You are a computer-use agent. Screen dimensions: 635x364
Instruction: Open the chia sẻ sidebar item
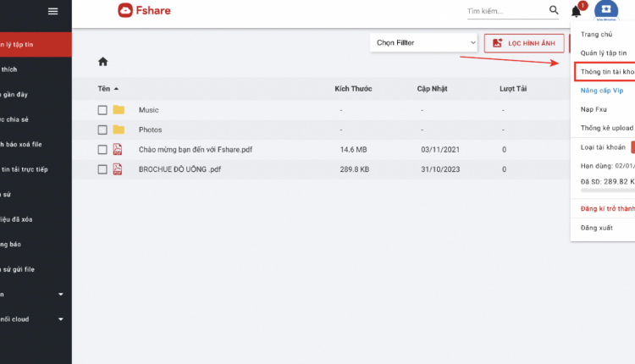click(x=36, y=119)
